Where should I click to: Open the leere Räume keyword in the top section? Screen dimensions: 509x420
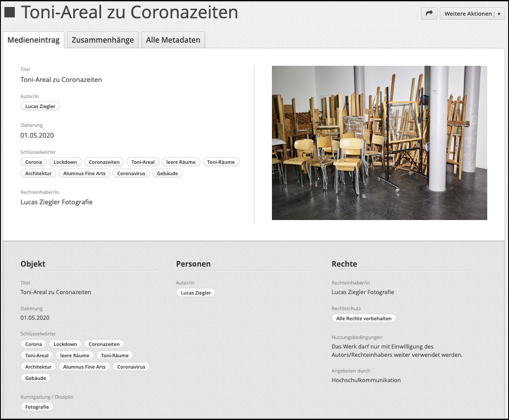181,162
